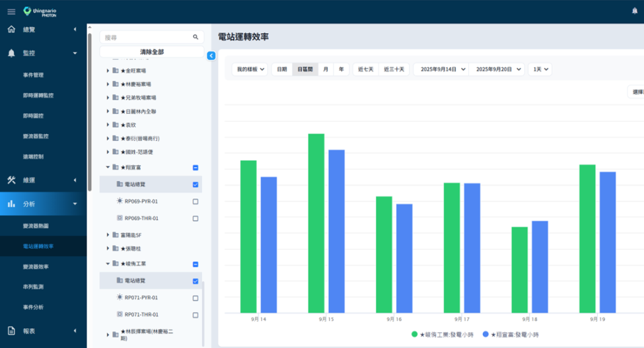Click the green ★緩侑工業 legend swatch
The image size is (644, 348).
(x=414, y=335)
